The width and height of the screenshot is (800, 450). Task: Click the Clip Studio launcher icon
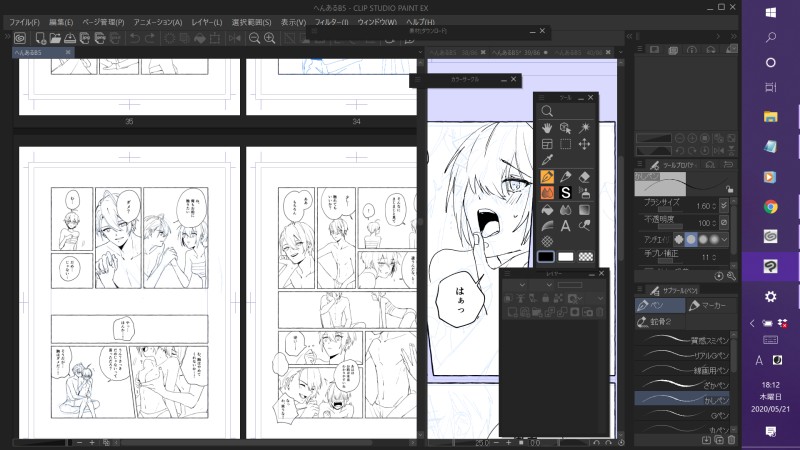coord(20,38)
